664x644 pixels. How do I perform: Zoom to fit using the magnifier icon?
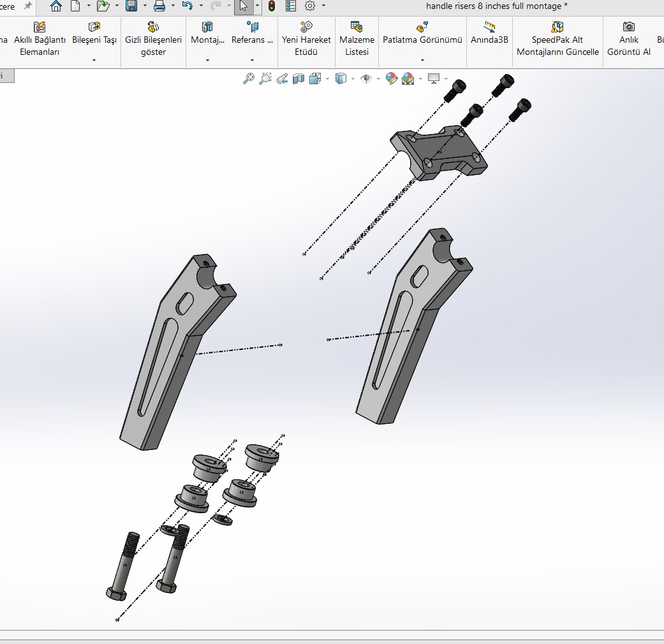(249, 79)
